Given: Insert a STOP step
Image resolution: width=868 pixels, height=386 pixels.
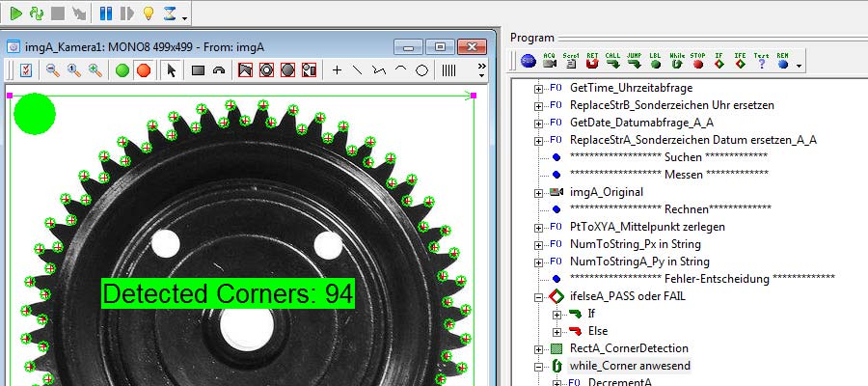Looking at the screenshot, I should [x=698, y=61].
